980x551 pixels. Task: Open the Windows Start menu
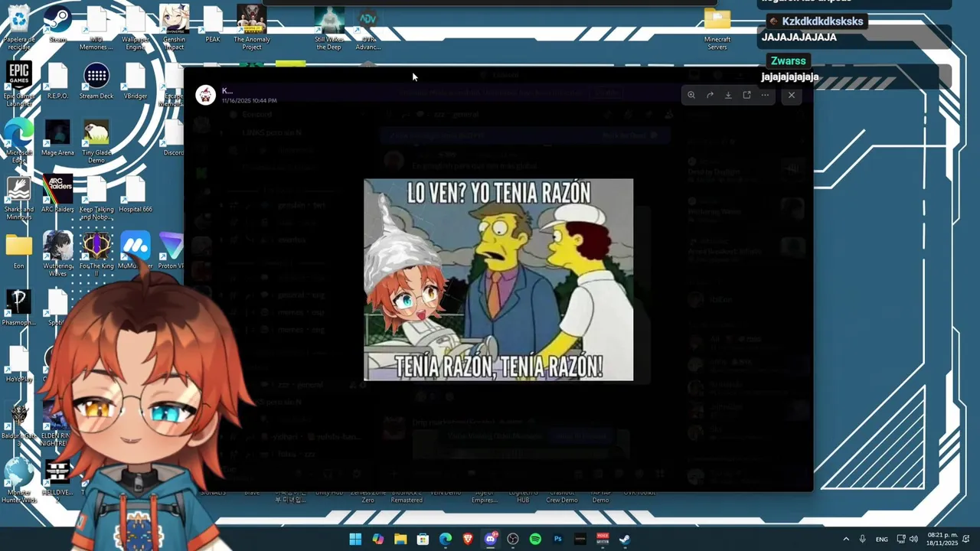point(355,539)
